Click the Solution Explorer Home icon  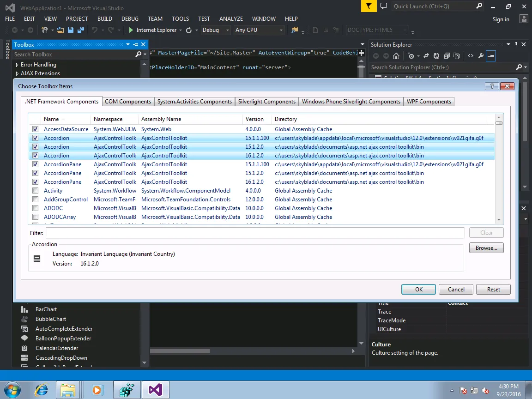tap(396, 56)
